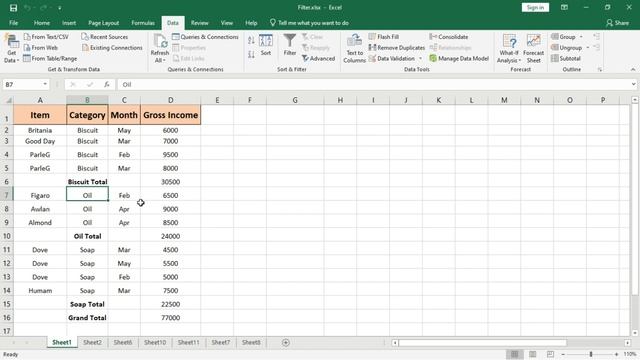
Task: Click the zoom slider handle
Action: click(591, 354)
